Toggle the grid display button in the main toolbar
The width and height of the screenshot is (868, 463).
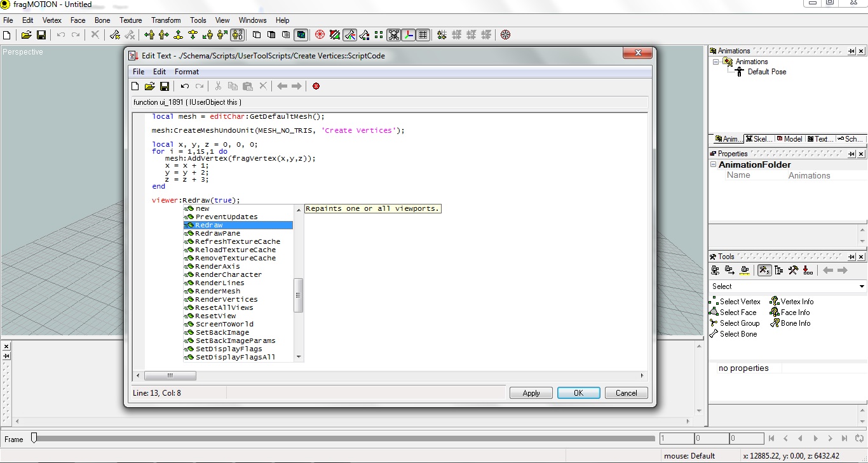pyautogui.click(x=423, y=35)
